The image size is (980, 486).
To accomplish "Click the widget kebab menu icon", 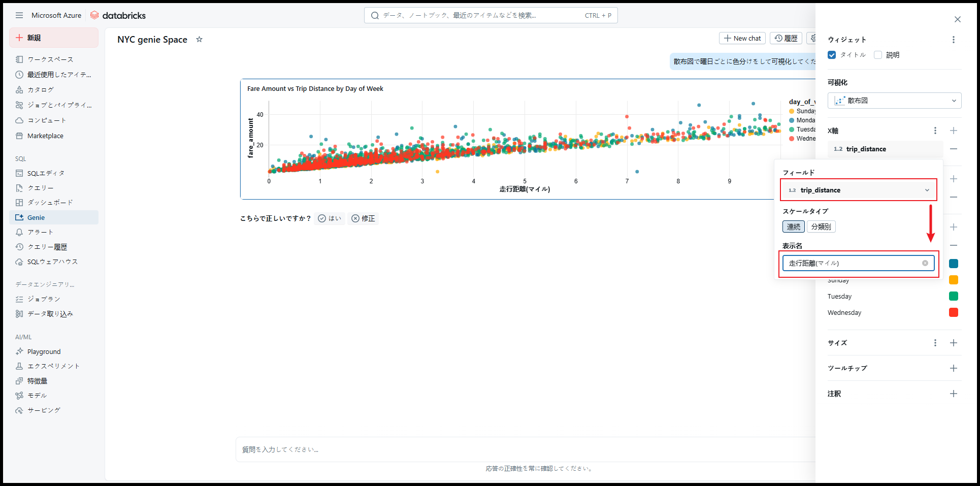I will pyautogui.click(x=953, y=40).
